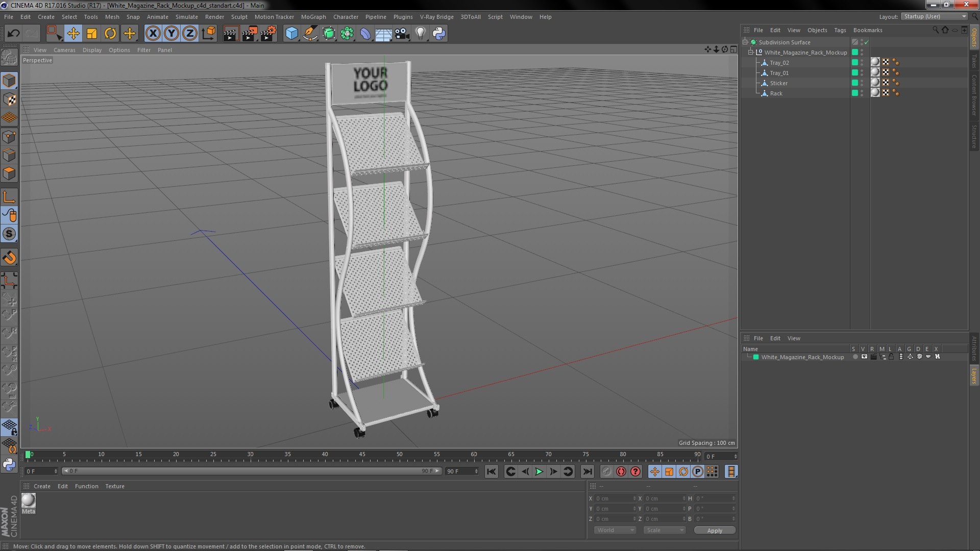Toggle X axis lock

pos(153,34)
